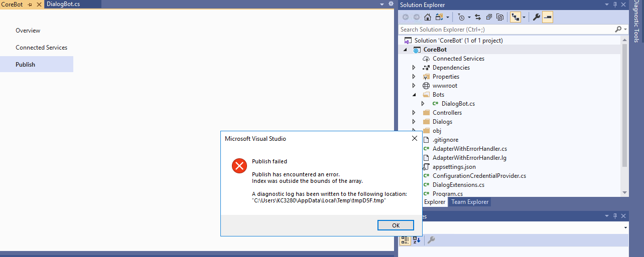This screenshot has height=257, width=644.
Task: Expand the Dialogs folder
Action: 414,122
